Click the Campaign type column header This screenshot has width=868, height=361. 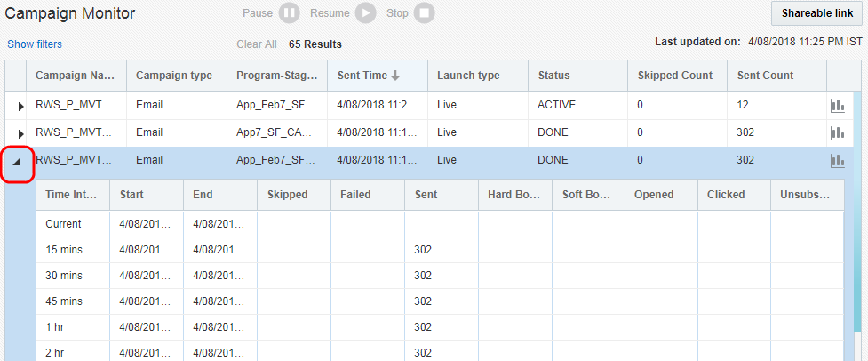[177, 76]
